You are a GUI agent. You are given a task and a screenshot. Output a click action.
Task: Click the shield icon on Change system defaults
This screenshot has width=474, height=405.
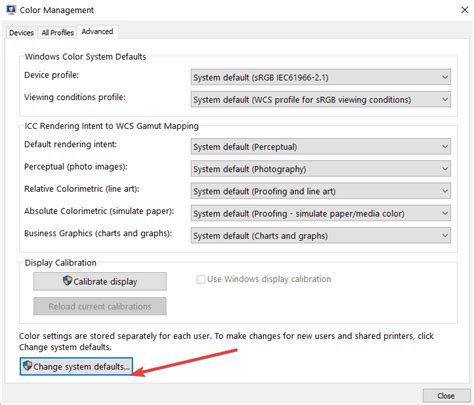pyautogui.click(x=27, y=366)
